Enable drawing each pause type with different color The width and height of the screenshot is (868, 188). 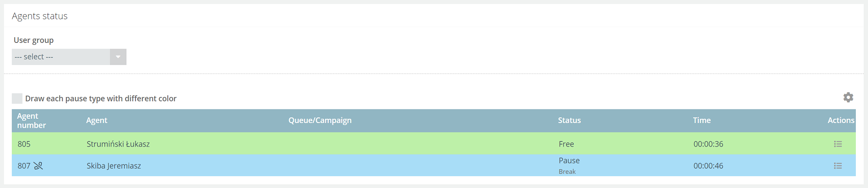point(17,98)
